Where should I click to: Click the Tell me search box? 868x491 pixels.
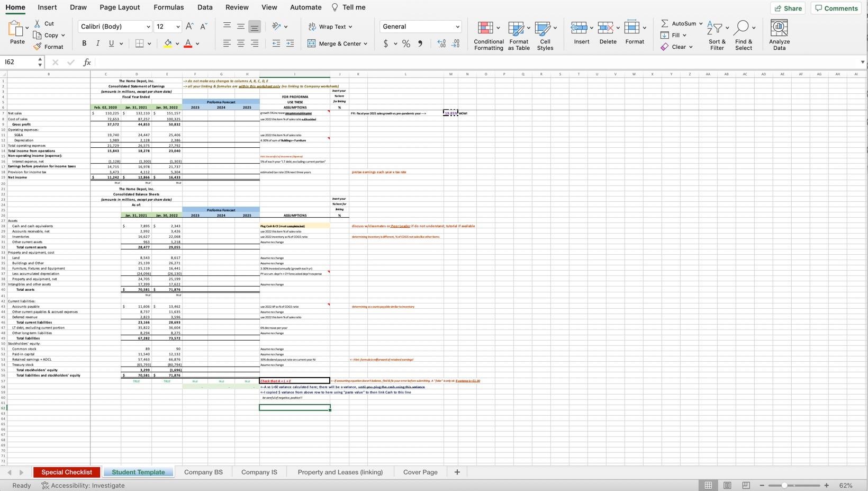click(x=348, y=7)
